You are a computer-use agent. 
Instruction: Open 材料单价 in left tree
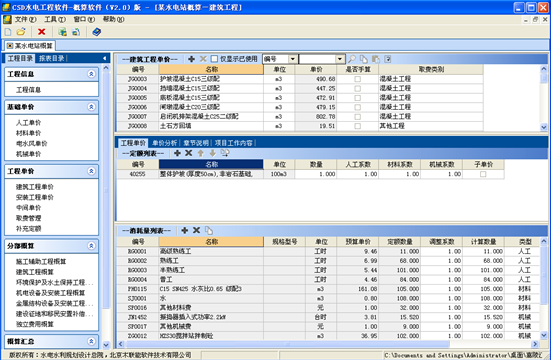tap(28, 133)
